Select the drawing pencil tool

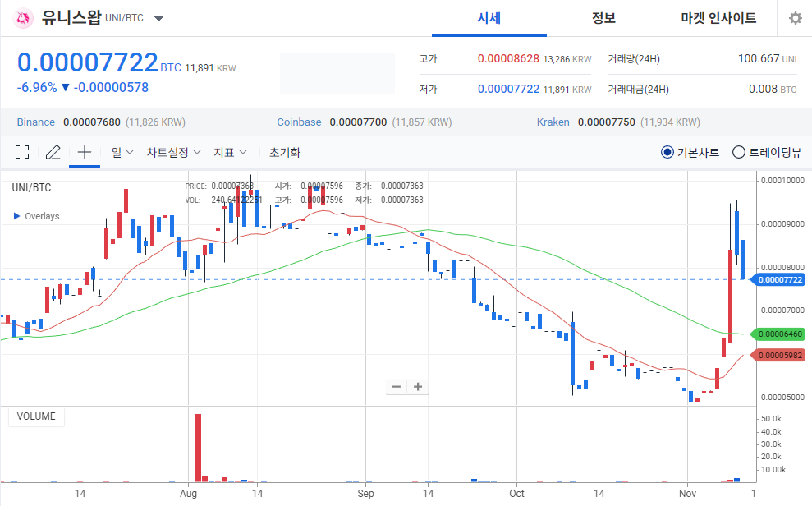[x=53, y=152]
